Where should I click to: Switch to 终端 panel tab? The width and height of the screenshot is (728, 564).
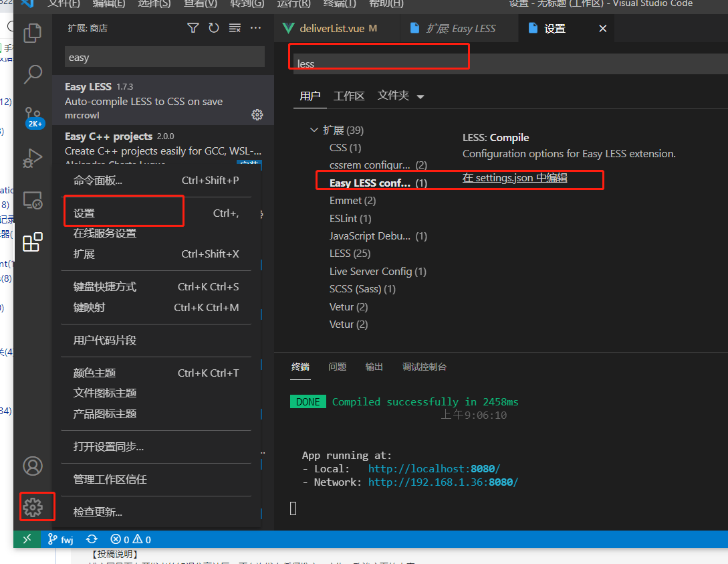coord(300,367)
